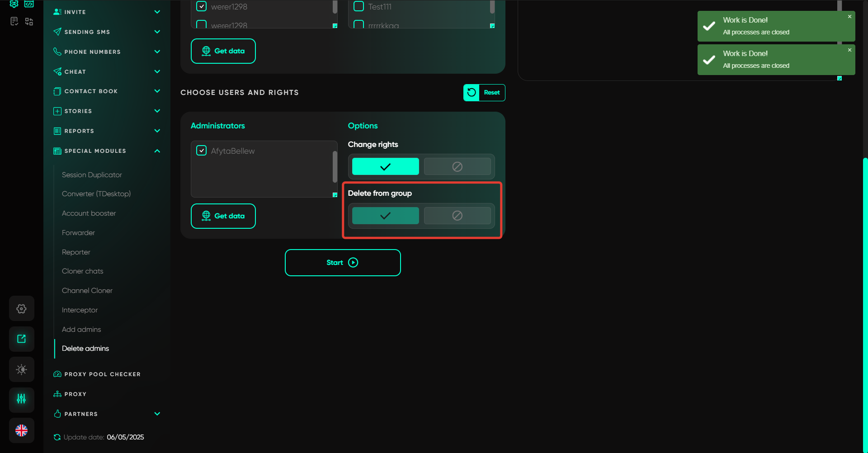
Task: Close the top Work is Done notification
Action: [x=849, y=17]
